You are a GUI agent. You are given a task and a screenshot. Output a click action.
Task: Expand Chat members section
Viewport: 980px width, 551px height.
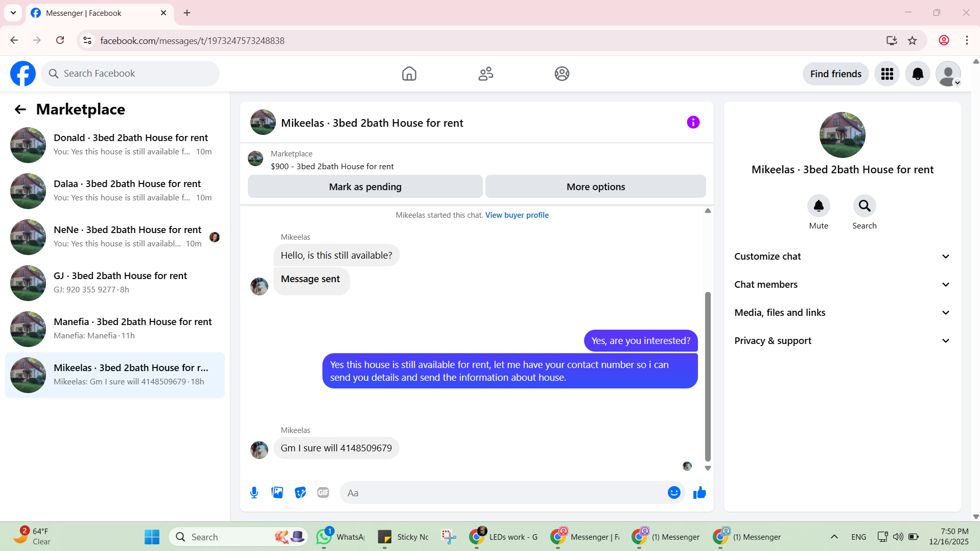point(842,285)
